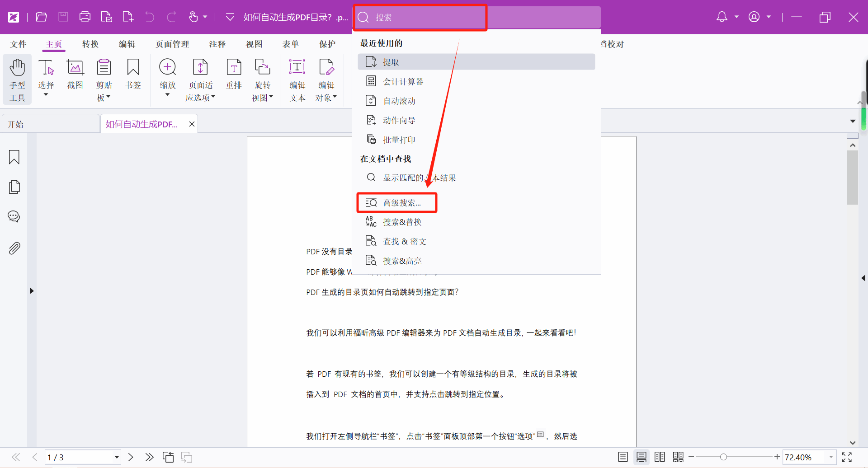Click in the search (搜索) input box

point(425,18)
